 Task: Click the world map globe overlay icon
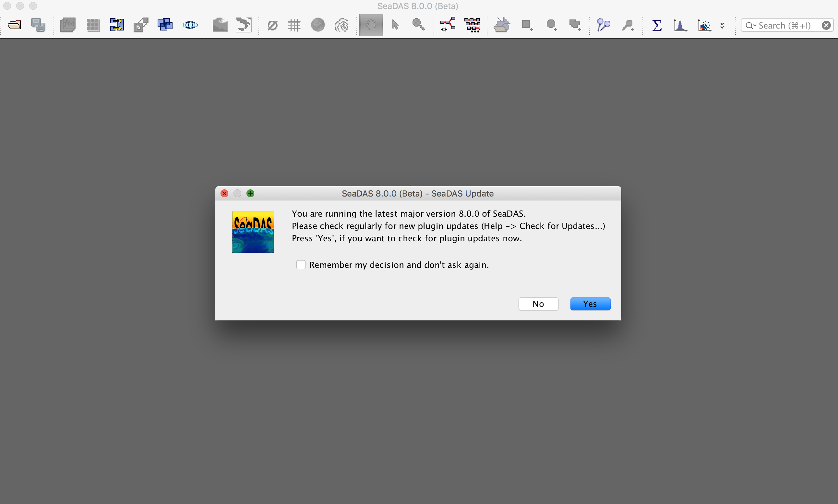(x=318, y=25)
